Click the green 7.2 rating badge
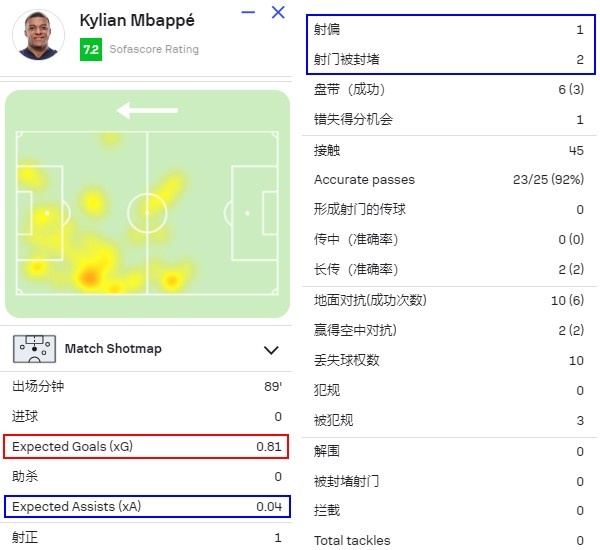600x550 pixels. click(x=91, y=49)
